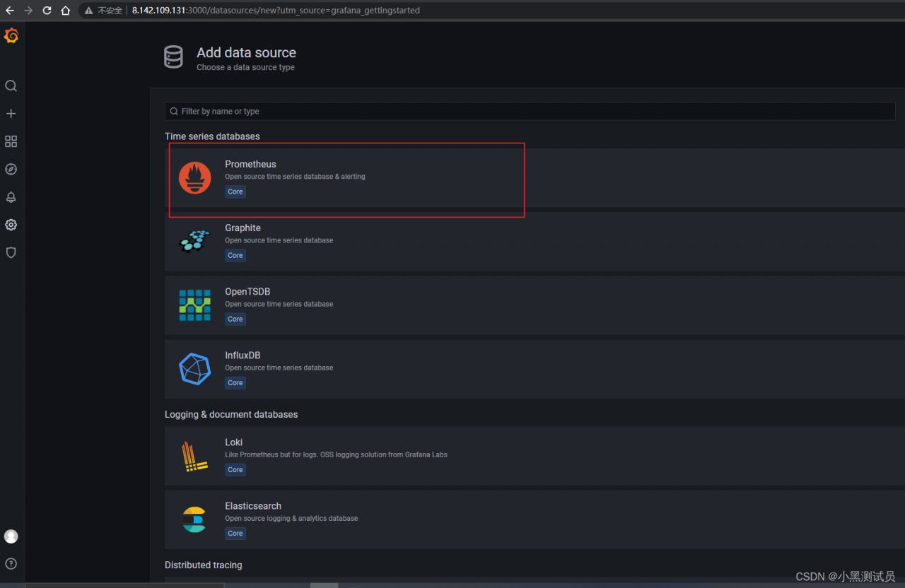Reload the page with the refresh icon
Image resolution: width=905 pixels, height=588 pixels.
pyautogui.click(x=47, y=11)
